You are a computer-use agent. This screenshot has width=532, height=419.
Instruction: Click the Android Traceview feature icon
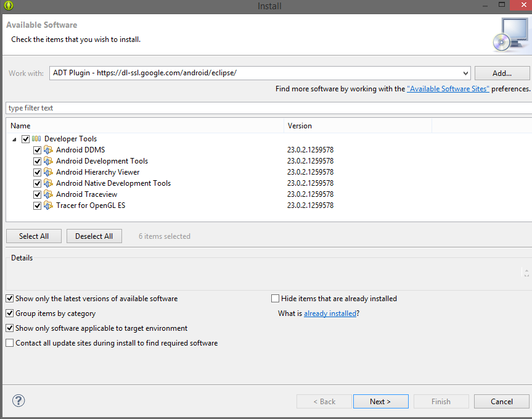tap(49, 194)
